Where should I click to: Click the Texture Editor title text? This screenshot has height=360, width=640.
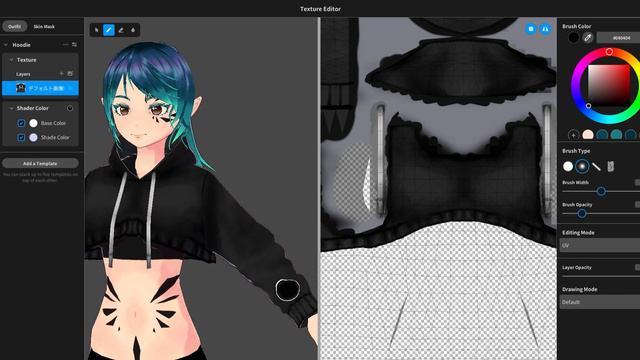(320, 9)
